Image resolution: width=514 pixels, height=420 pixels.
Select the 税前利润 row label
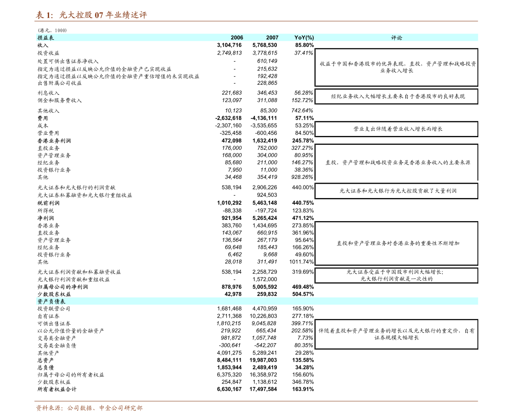pos(49,203)
